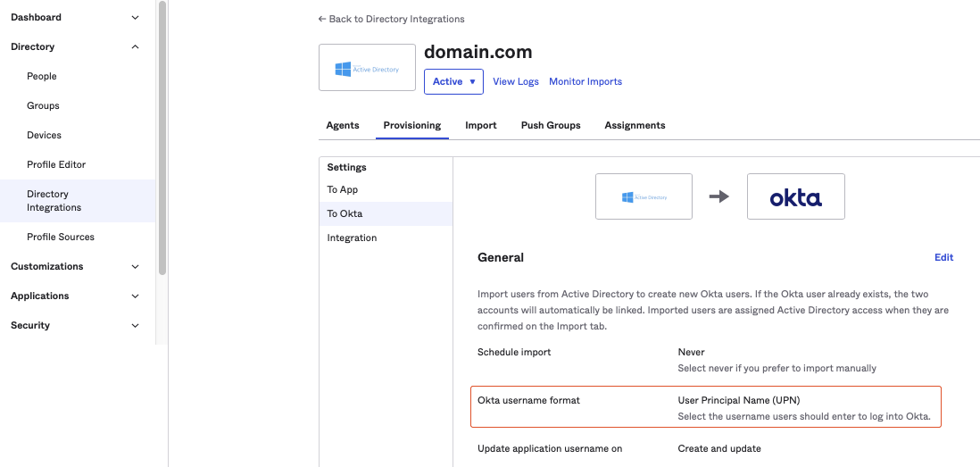
Task: Open the Push Groups tab
Action: [551, 125]
